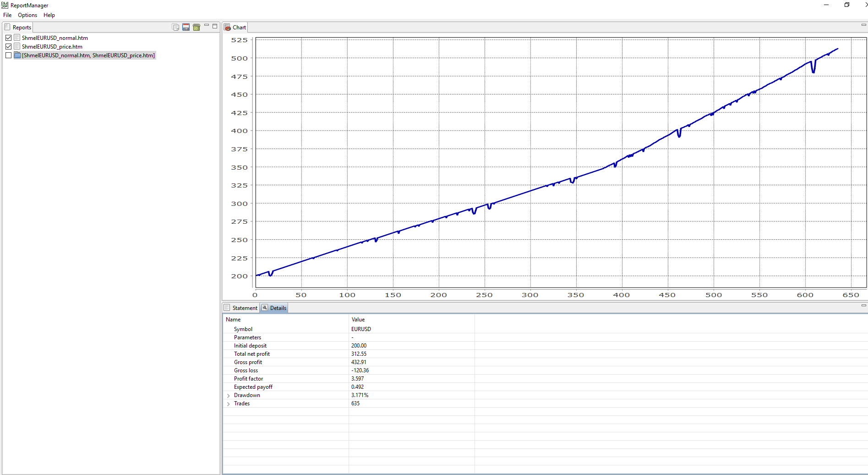Select the combined [ShmelEURUSD_normal.htm, ShmelEURUSD_price.htm] entry
The image size is (868, 475).
pyautogui.click(x=88, y=55)
